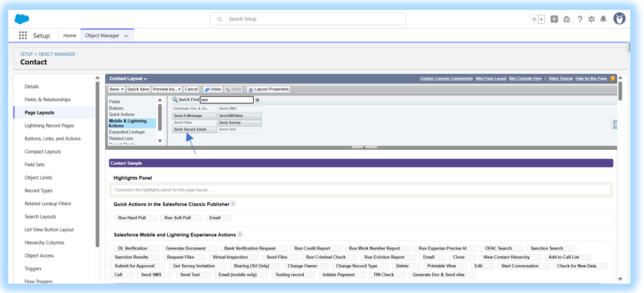Image resolution: width=644 pixels, height=293 pixels.
Task: Select the OFAC Search action
Action: pos(502,248)
